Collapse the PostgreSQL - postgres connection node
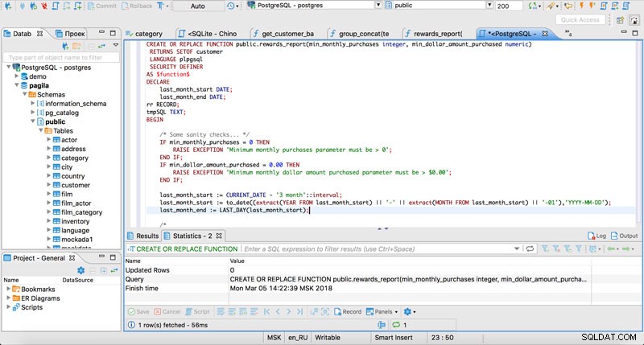Screen dimensions: 644x345 9,67
